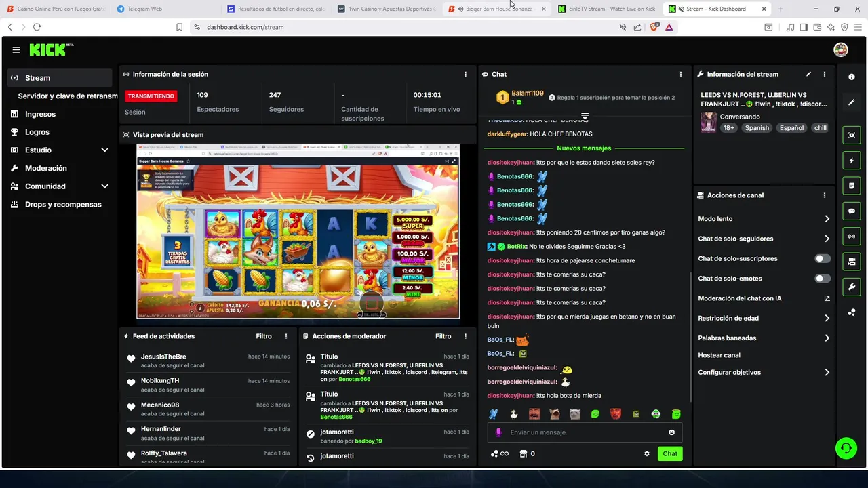Select Stream in left sidebar
868x488 pixels.
pyautogui.click(x=60, y=78)
